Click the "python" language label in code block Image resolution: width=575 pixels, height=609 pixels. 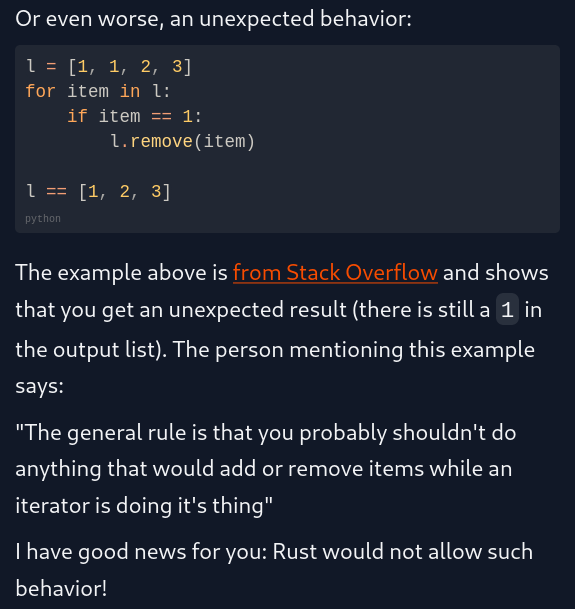click(x=43, y=219)
